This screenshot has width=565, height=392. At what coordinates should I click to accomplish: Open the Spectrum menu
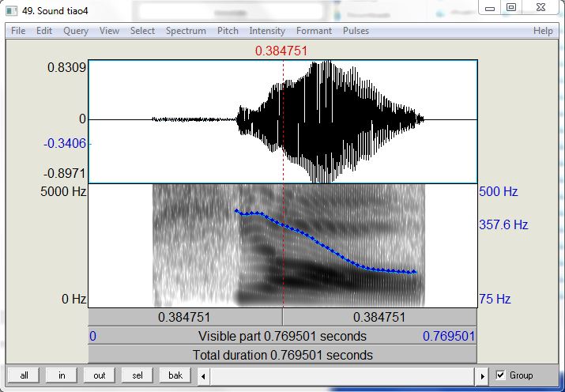coord(186,31)
